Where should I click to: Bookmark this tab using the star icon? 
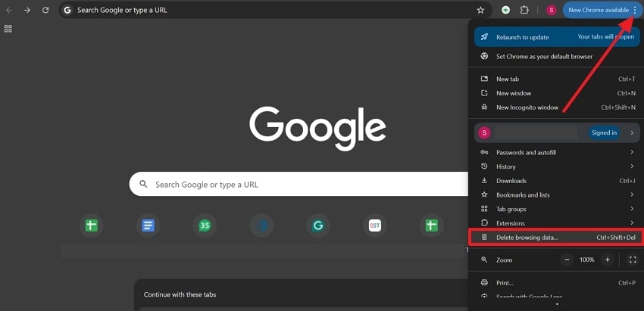(x=480, y=11)
